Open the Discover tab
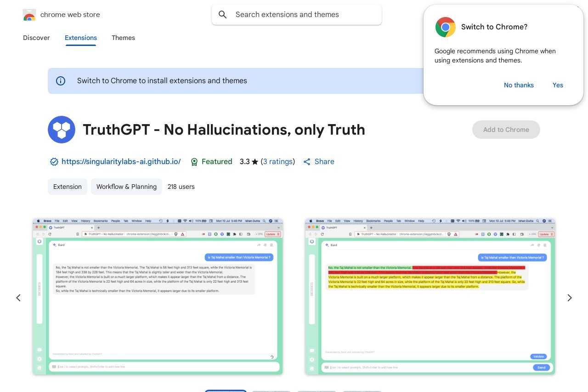Viewport: 588px width, 392px height. pos(36,38)
